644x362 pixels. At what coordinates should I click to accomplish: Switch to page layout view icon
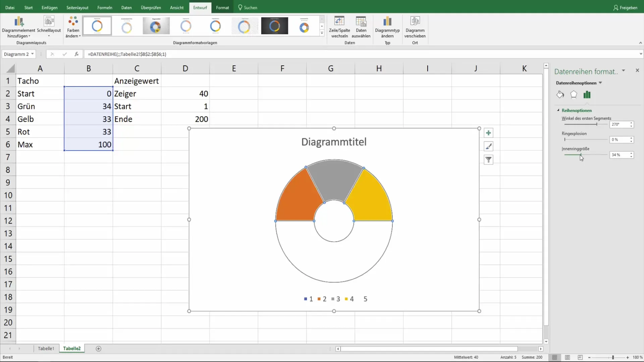[568, 357]
